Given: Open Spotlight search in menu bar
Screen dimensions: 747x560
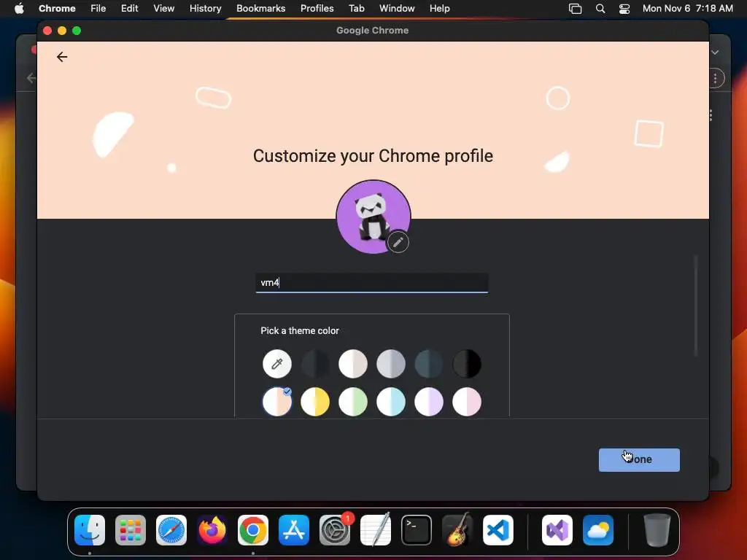Looking at the screenshot, I should pos(600,9).
